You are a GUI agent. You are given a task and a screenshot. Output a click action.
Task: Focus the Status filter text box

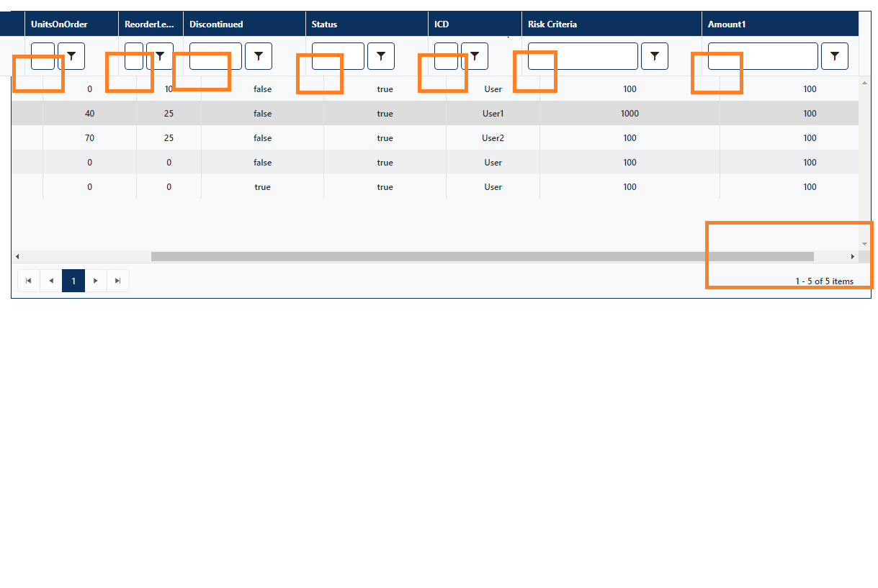tap(338, 56)
